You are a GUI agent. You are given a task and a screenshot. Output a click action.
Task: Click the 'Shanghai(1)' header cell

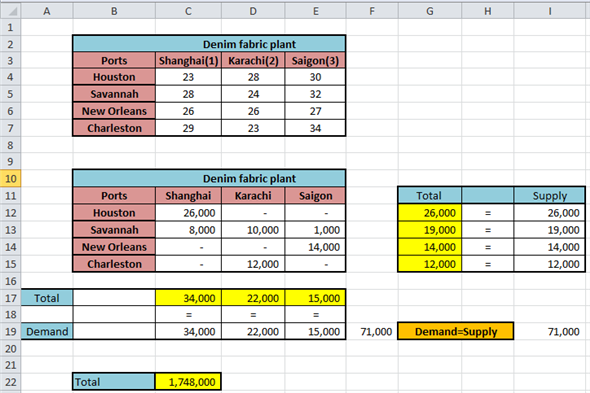188,61
